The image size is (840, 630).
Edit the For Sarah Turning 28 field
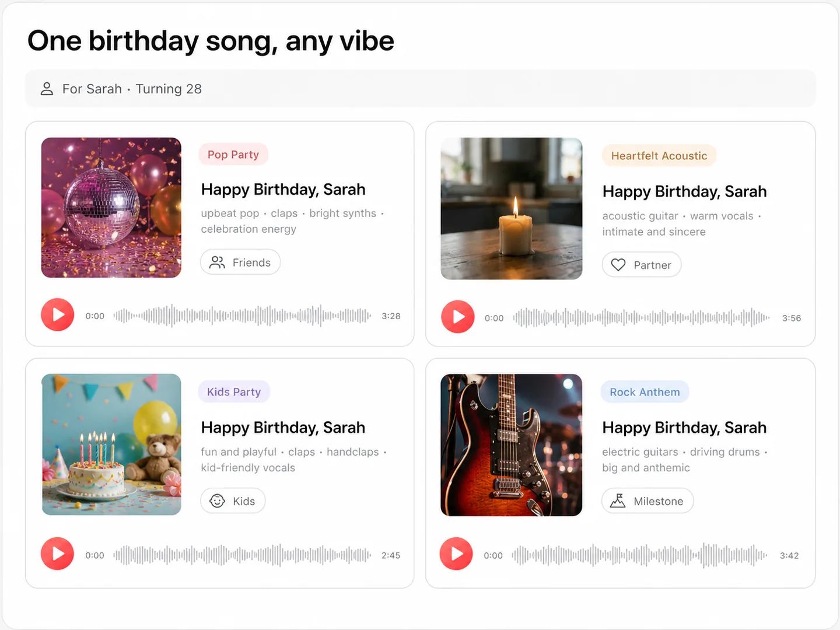coord(420,89)
